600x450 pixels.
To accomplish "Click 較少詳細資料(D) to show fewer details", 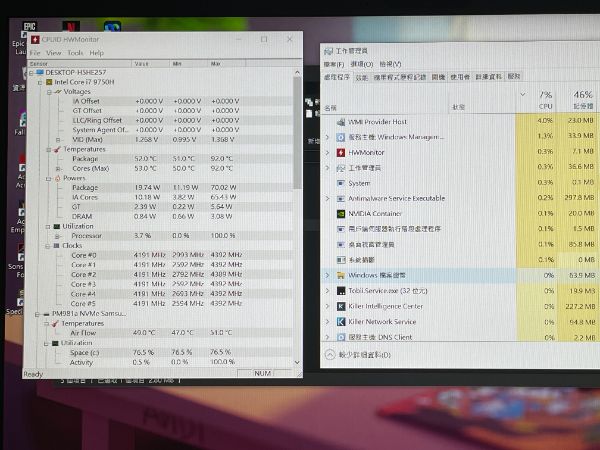I will click(x=364, y=355).
